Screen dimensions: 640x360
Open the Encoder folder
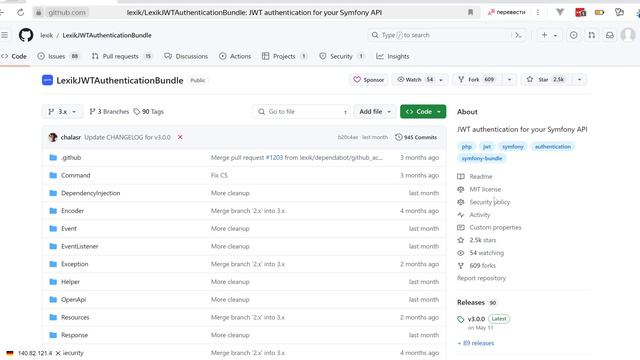(x=72, y=211)
